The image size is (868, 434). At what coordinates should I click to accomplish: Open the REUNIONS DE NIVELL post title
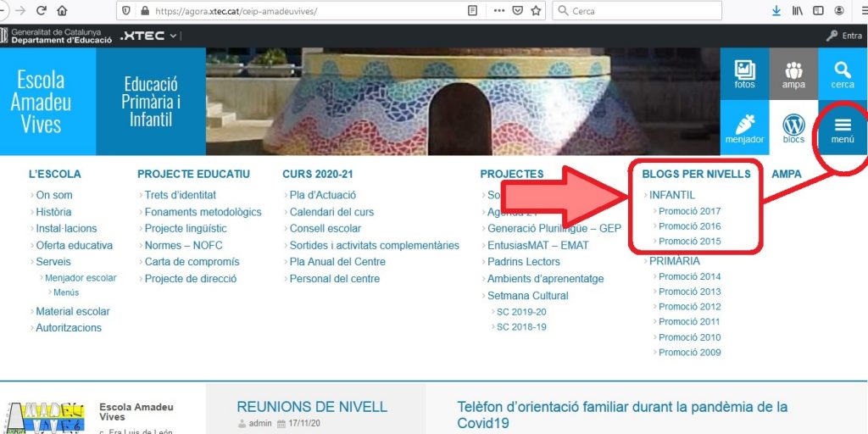pyautogui.click(x=311, y=407)
